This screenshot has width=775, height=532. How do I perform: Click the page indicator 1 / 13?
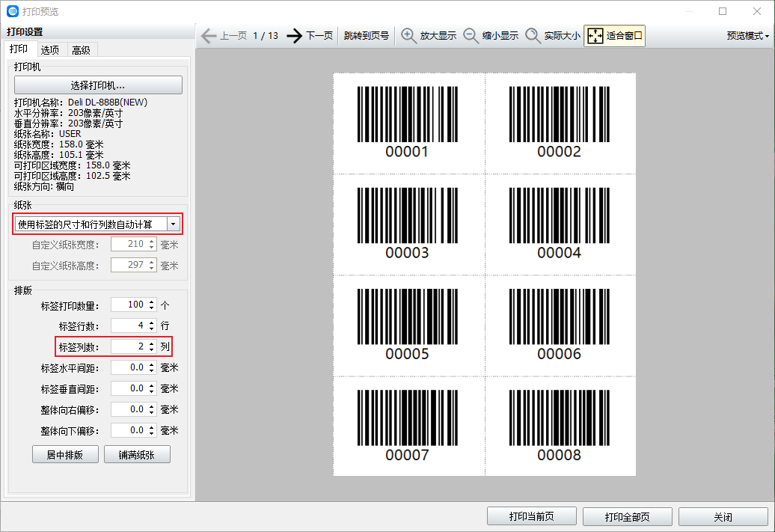point(266,36)
